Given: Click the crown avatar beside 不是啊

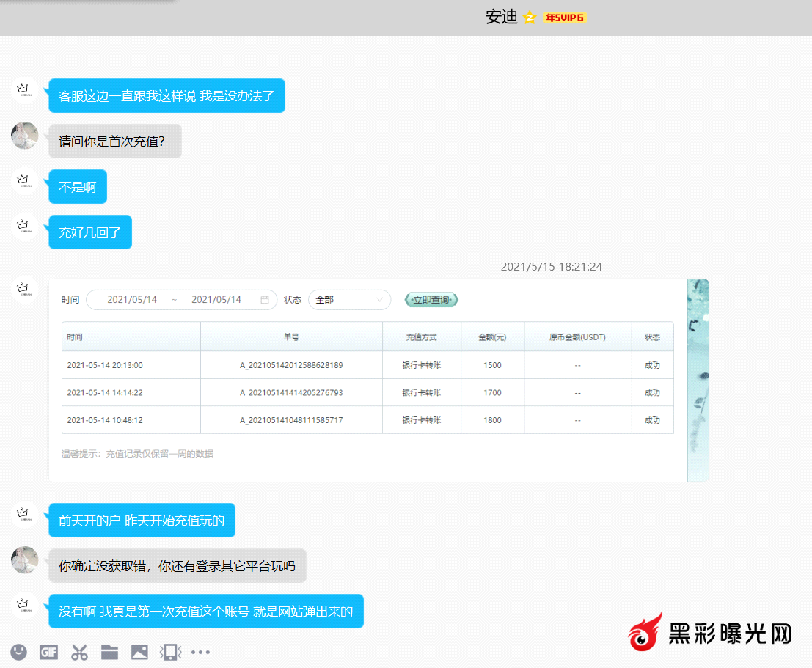Looking at the screenshot, I should (x=23, y=180).
